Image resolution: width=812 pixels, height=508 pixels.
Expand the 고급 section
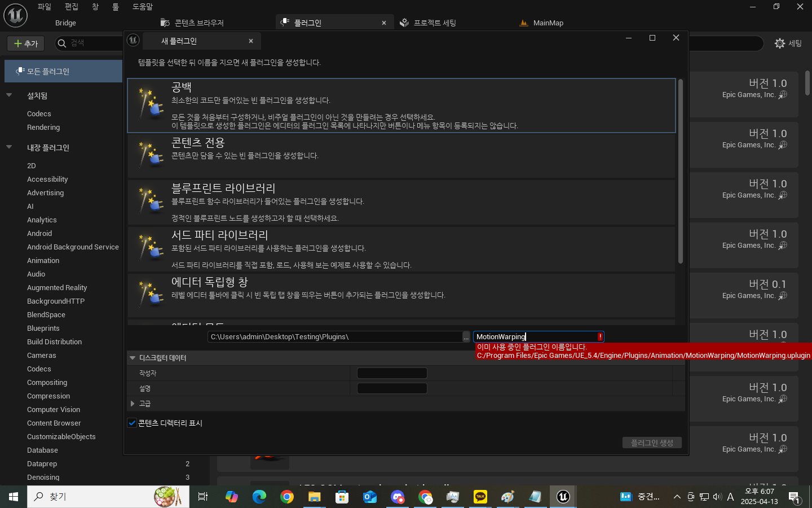click(133, 404)
